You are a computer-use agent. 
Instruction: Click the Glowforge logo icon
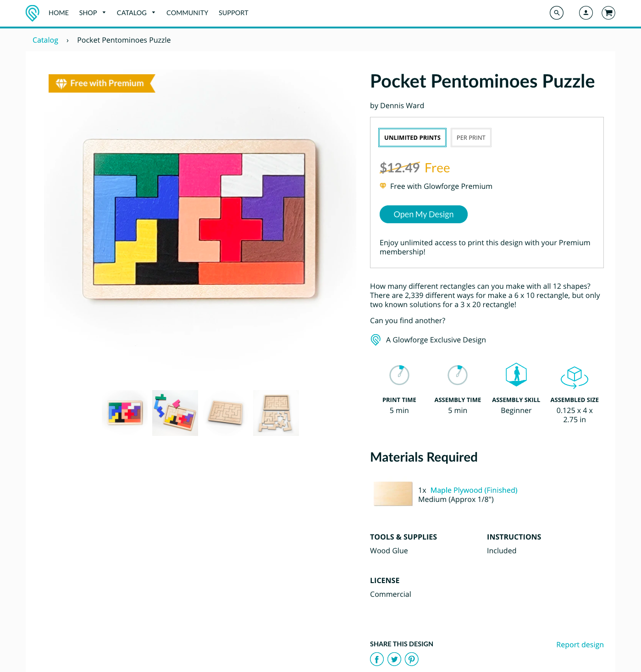[x=32, y=13]
